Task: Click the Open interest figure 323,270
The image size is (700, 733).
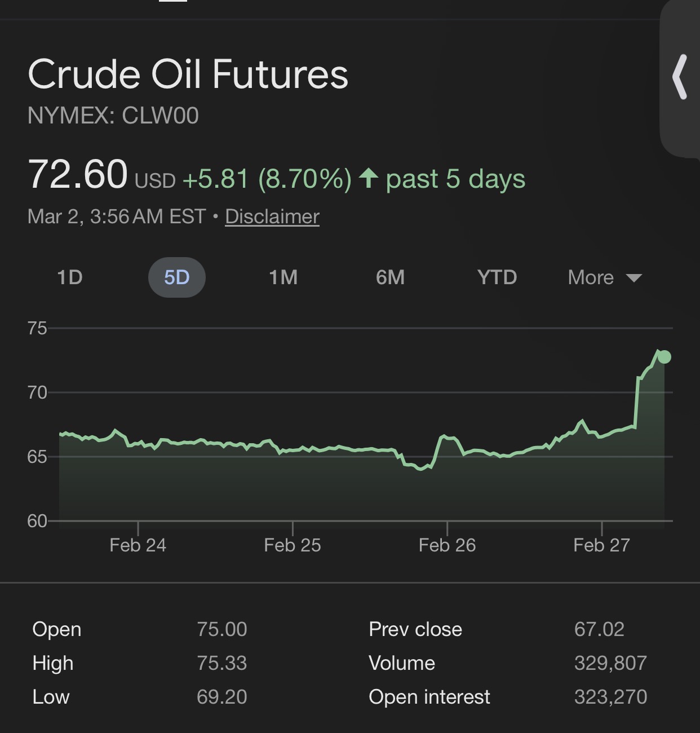Action: pyautogui.click(x=610, y=697)
